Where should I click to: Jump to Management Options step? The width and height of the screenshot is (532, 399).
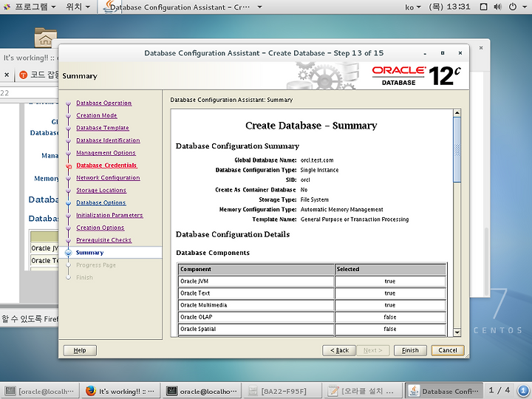click(x=106, y=153)
